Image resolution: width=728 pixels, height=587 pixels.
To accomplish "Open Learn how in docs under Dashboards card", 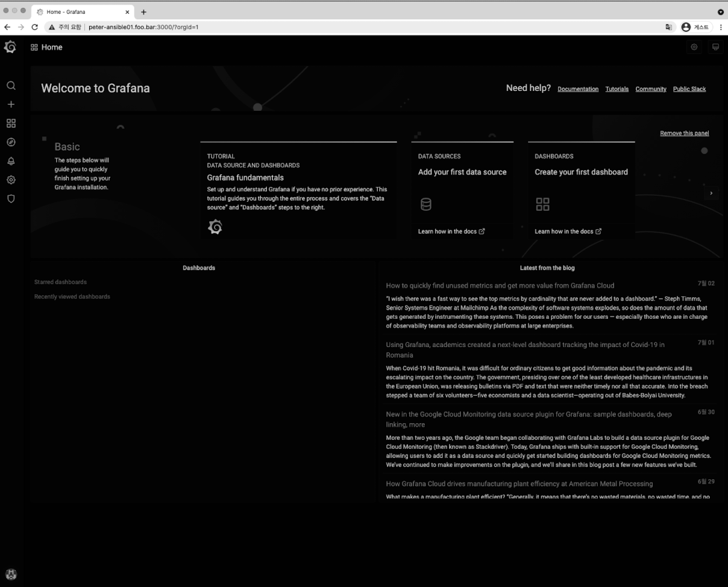I will click(568, 231).
